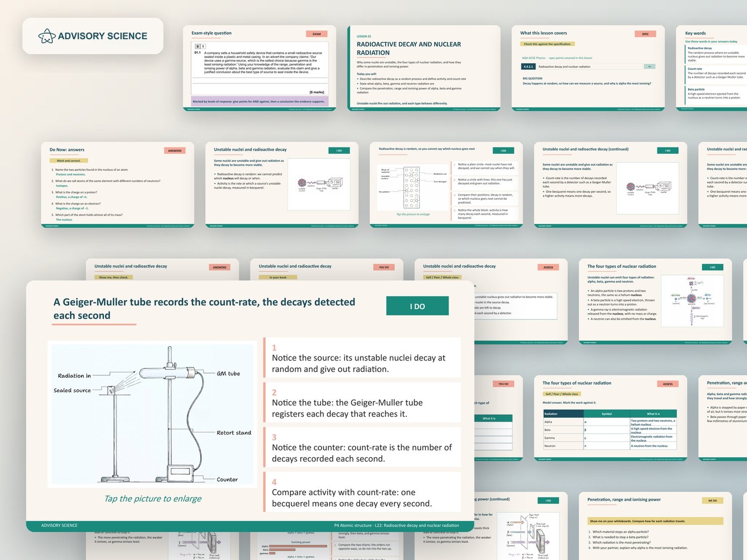Open the 'Unstable nuclei and radioactive decay (continued)' slide

(611, 185)
